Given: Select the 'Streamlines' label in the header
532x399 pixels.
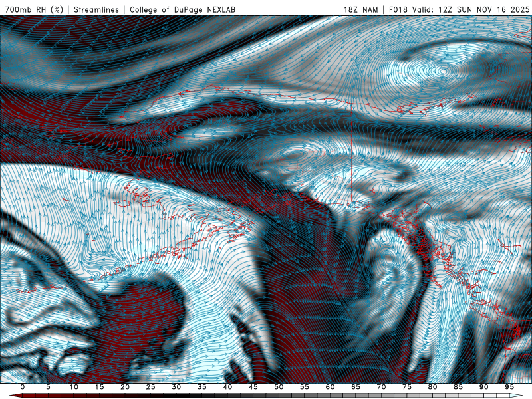Looking at the screenshot, I should [96, 9].
